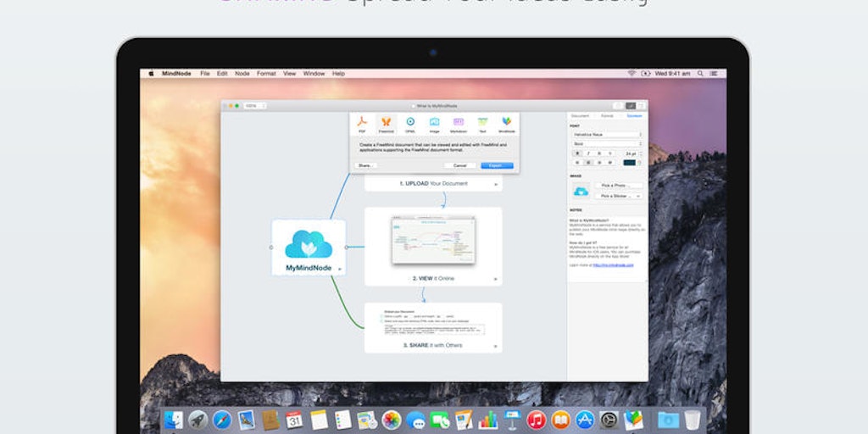This screenshot has width=868, height=434.
Task: Open the Format menu
Action: pyautogui.click(x=266, y=73)
